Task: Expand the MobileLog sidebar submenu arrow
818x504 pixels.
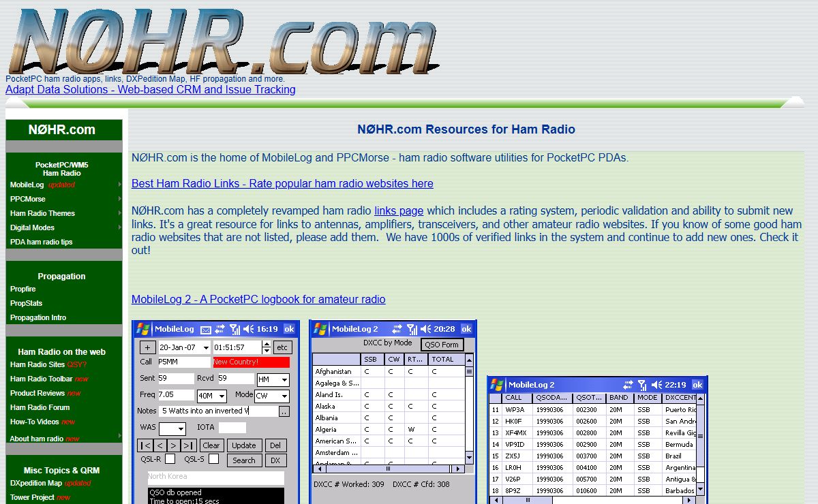Action: pos(120,185)
